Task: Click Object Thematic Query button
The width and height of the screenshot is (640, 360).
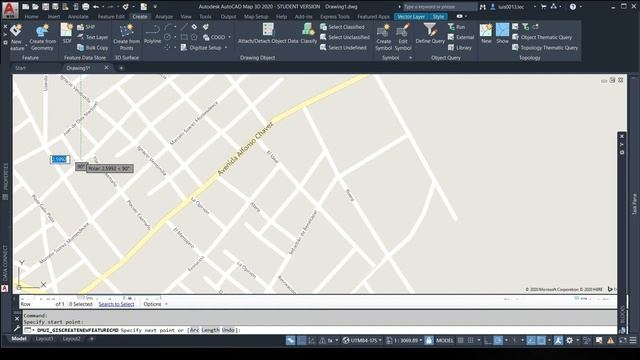Action: click(542, 37)
